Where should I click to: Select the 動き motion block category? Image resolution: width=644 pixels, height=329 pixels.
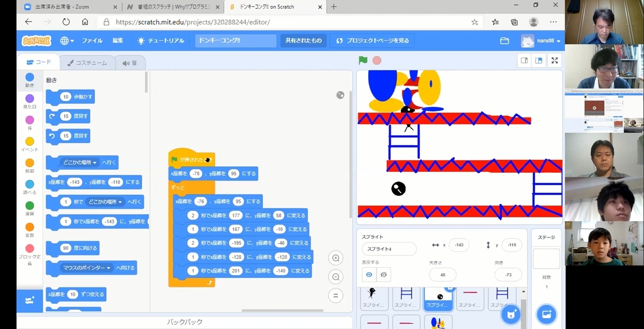tap(30, 81)
